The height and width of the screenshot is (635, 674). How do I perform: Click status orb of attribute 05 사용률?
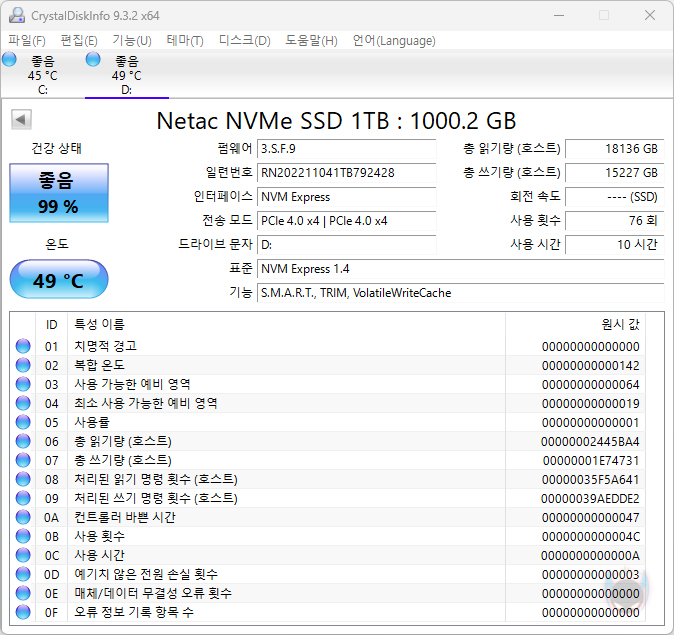pyautogui.click(x=23, y=422)
